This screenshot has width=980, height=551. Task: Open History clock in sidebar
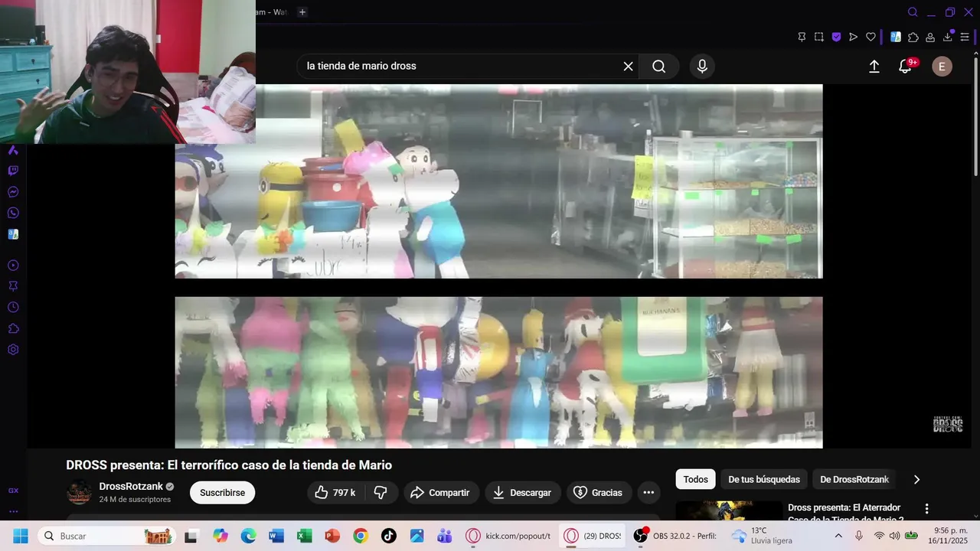pyautogui.click(x=13, y=307)
